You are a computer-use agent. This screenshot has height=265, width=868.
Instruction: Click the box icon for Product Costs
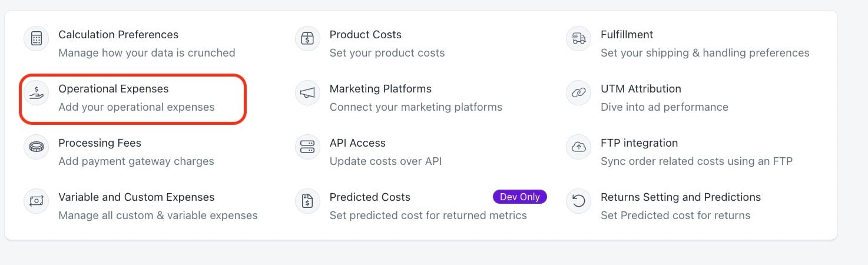coord(307,39)
